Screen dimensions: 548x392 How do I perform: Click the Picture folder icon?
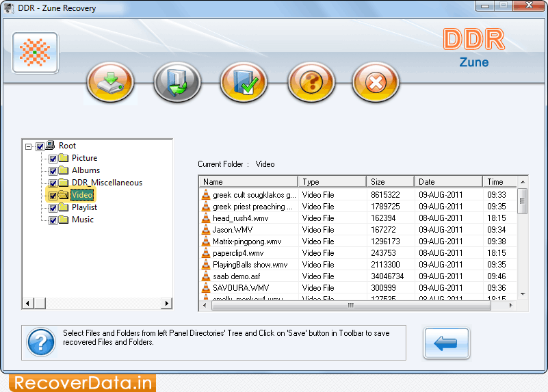coord(63,158)
